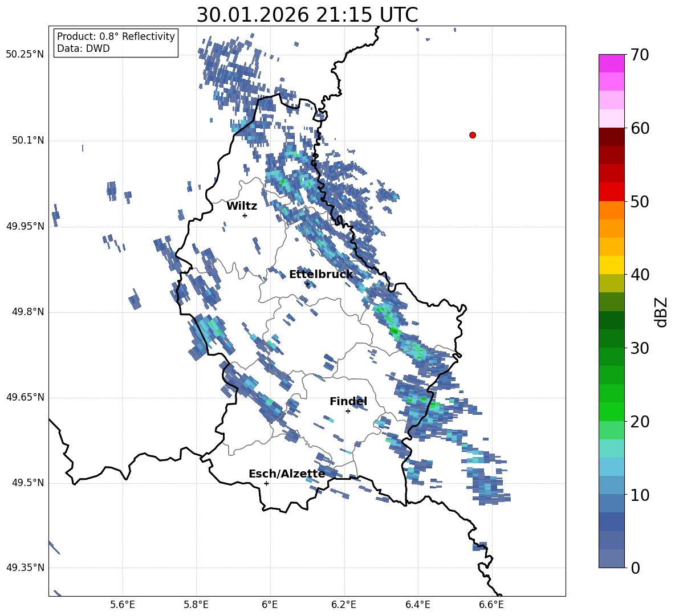
Task: Click the 6.4°E longitude label
Action: 417,605
